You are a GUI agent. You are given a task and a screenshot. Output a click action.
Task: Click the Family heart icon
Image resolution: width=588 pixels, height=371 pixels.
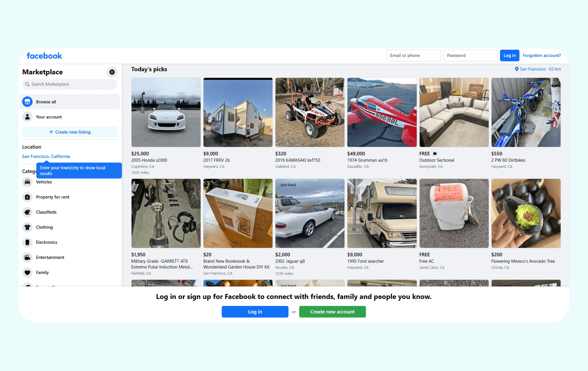click(x=27, y=273)
